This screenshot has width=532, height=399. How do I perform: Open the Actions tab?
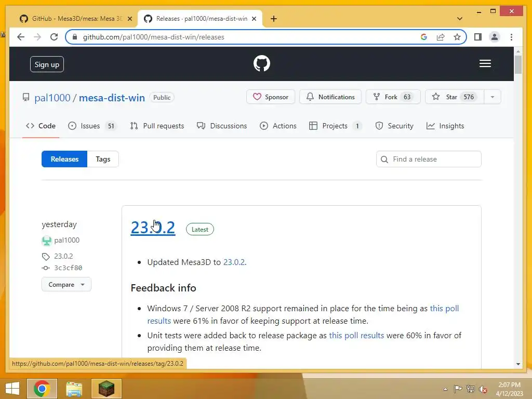pos(278,126)
